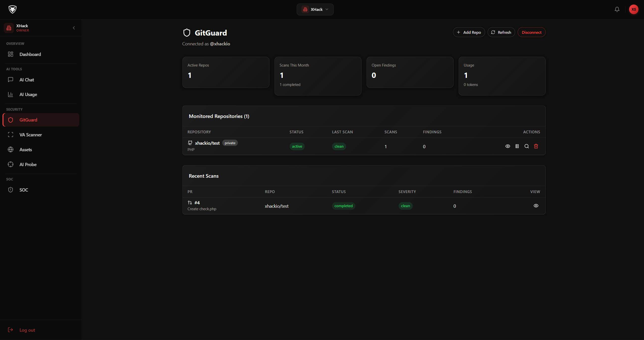Click the GitGuard title shield icon
The height and width of the screenshot is (340, 644).
187,33
